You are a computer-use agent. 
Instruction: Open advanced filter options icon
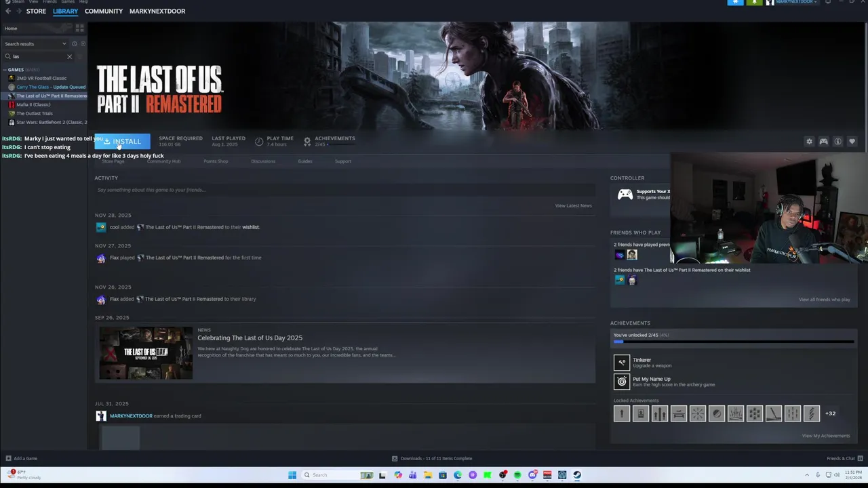pyautogui.click(x=81, y=56)
